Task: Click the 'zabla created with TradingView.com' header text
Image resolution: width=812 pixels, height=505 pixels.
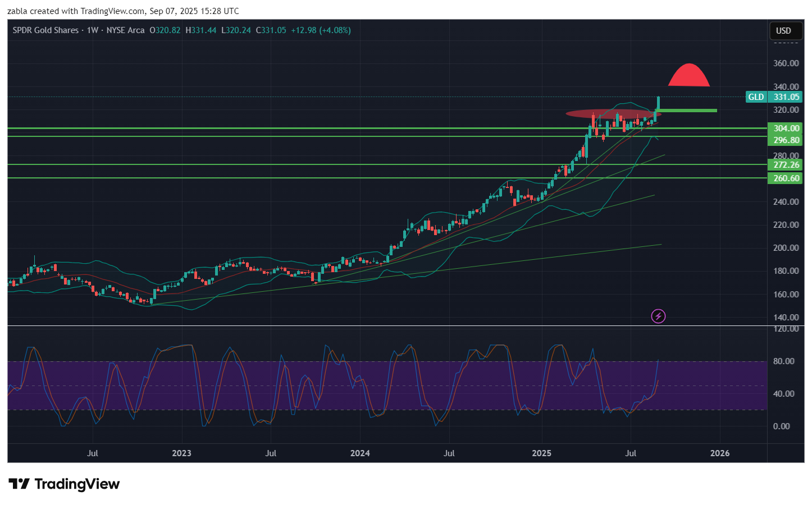Action: tap(124, 11)
